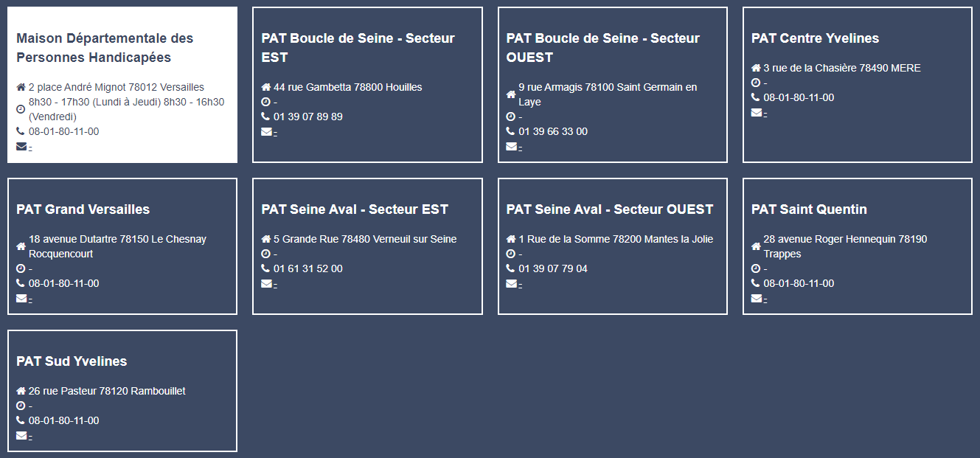Click home icon beside 44 rue Gambetta address
Image resolution: width=980 pixels, height=458 pixels.
point(266,87)
